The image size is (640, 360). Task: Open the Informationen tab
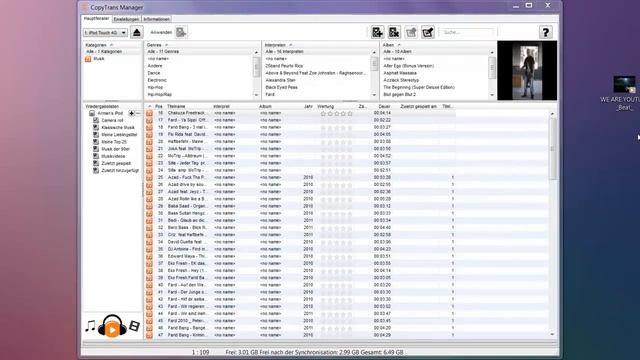pyautogui.click(x=156, y=19)
